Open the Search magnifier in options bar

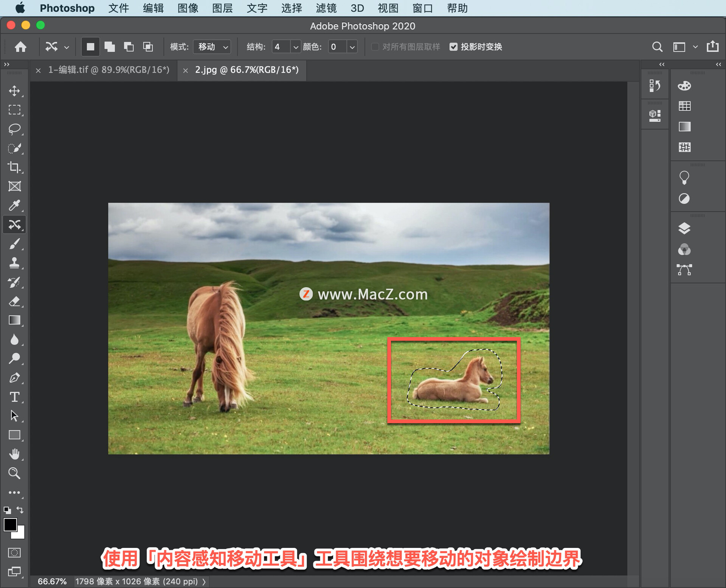(x=657, y=47)
